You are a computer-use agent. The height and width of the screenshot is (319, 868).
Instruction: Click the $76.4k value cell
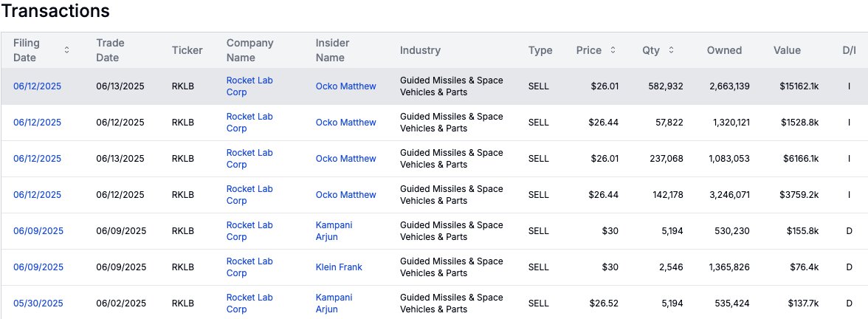(x=805, y=267)
